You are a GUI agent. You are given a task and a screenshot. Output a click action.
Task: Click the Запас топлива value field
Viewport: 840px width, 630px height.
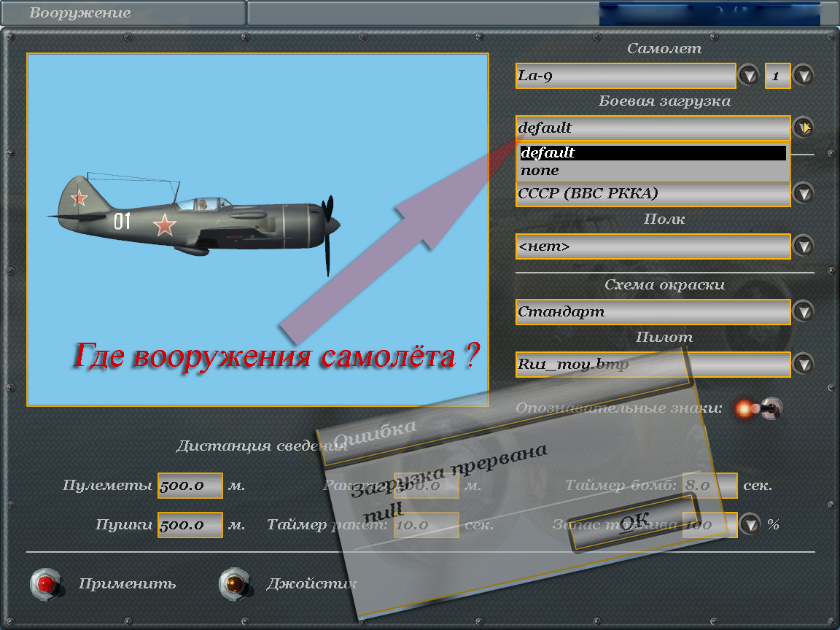[x=710, y=524]
